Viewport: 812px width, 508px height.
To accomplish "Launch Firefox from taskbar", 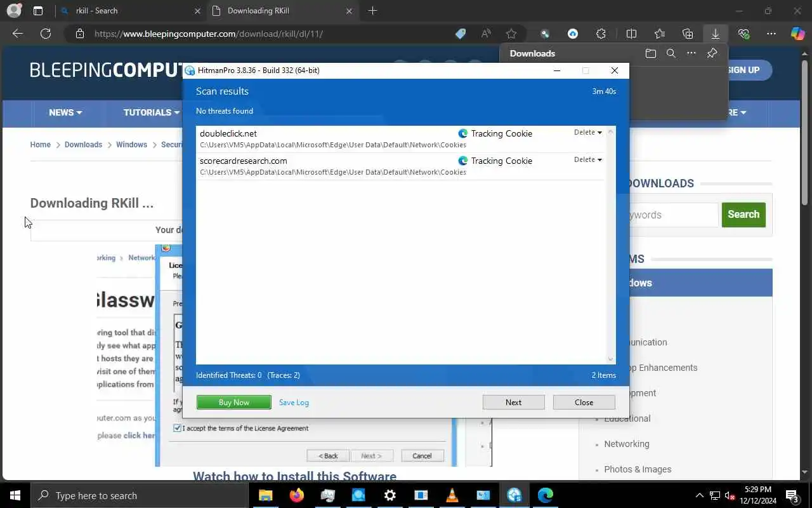I will point(296,495).
